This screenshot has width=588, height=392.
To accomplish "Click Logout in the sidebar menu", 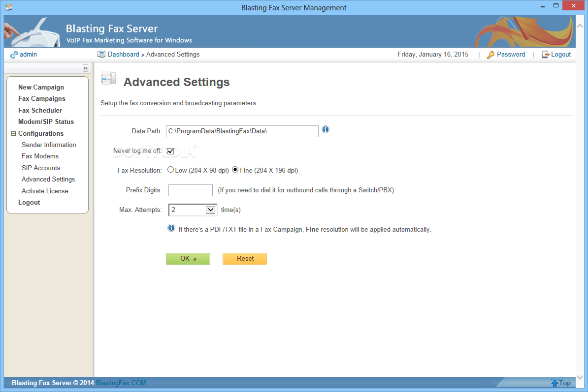I will tap(29, 203).
